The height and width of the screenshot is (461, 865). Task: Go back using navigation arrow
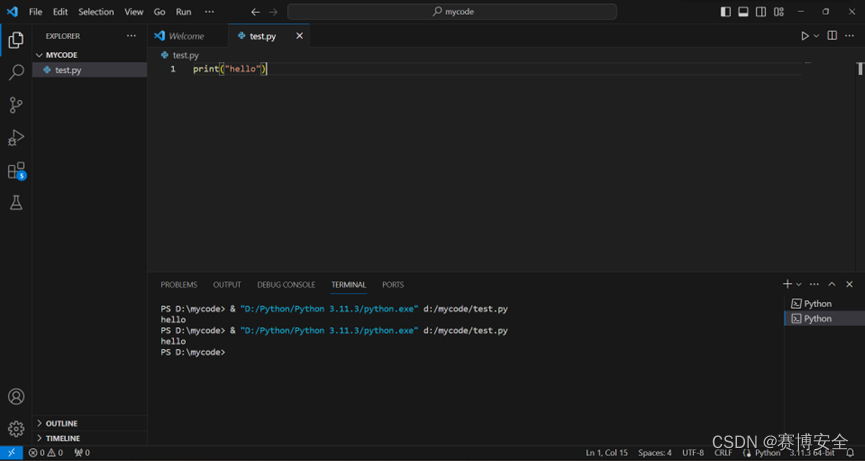tap(255, 12)
